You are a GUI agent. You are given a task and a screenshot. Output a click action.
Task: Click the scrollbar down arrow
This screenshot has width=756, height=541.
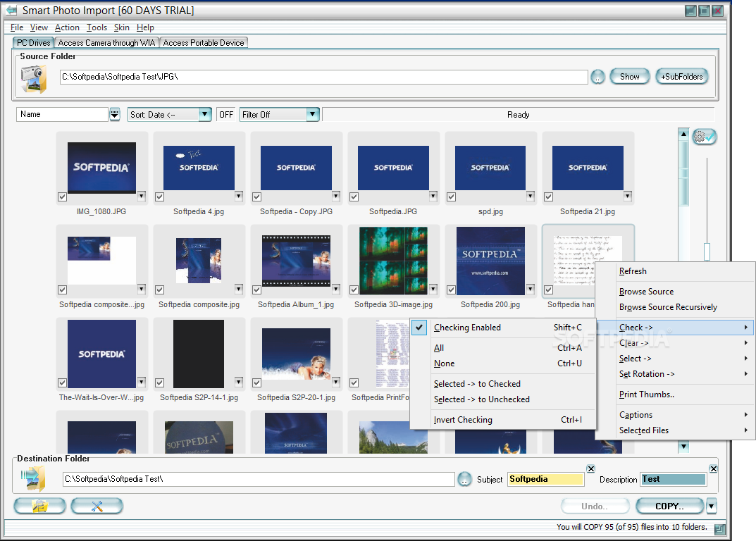click(x=683, y=447)
